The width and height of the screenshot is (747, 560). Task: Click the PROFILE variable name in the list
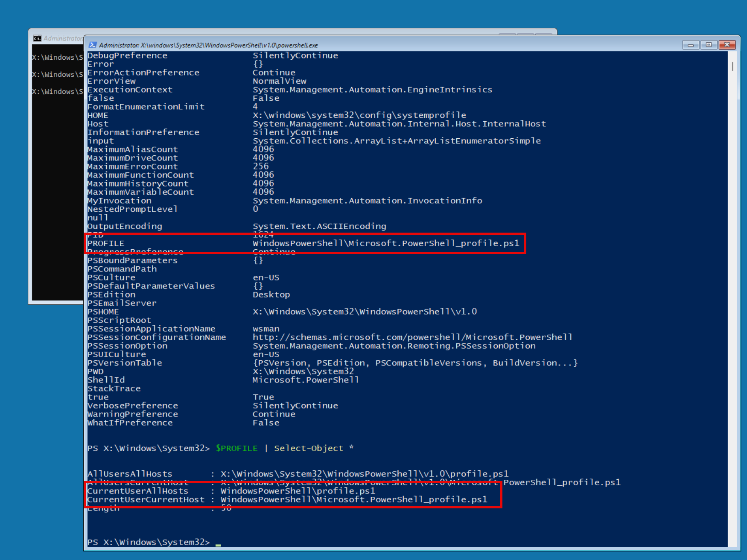(x=106, y=243)
